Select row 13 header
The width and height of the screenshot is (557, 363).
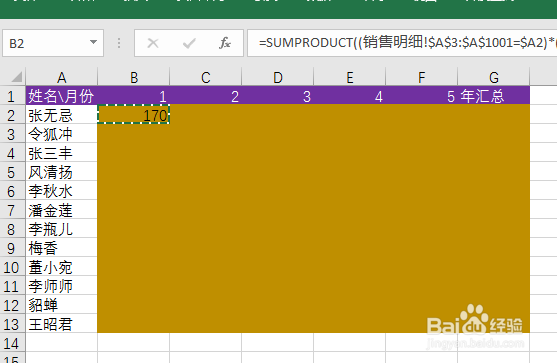13,324
